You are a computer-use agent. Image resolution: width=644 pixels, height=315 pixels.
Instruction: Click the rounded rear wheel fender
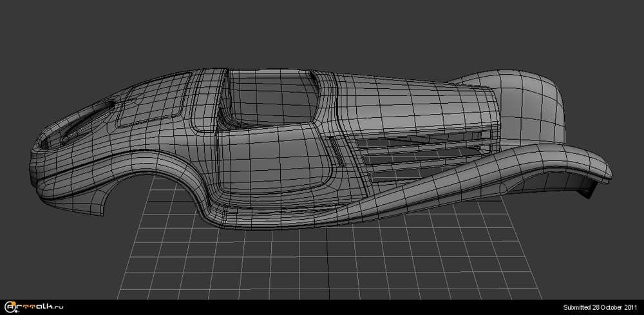point(528,97)
